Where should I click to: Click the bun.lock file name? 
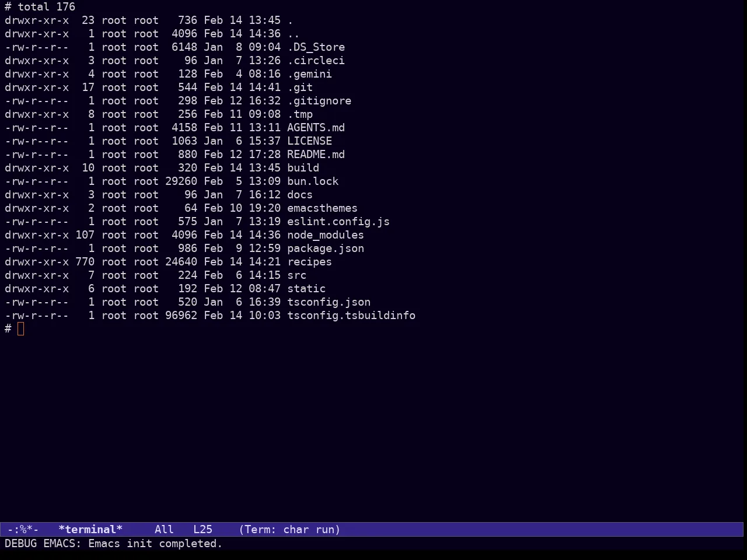coord(313,181)
